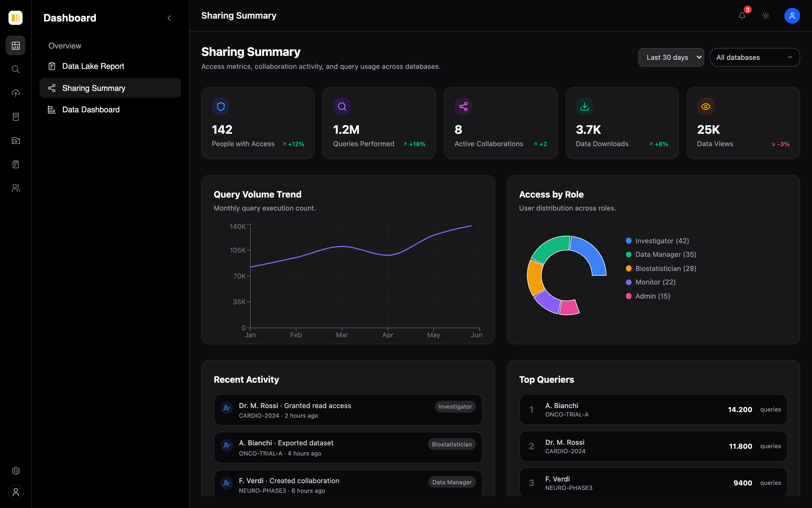Click the Investigator role badge

point(455,406)
